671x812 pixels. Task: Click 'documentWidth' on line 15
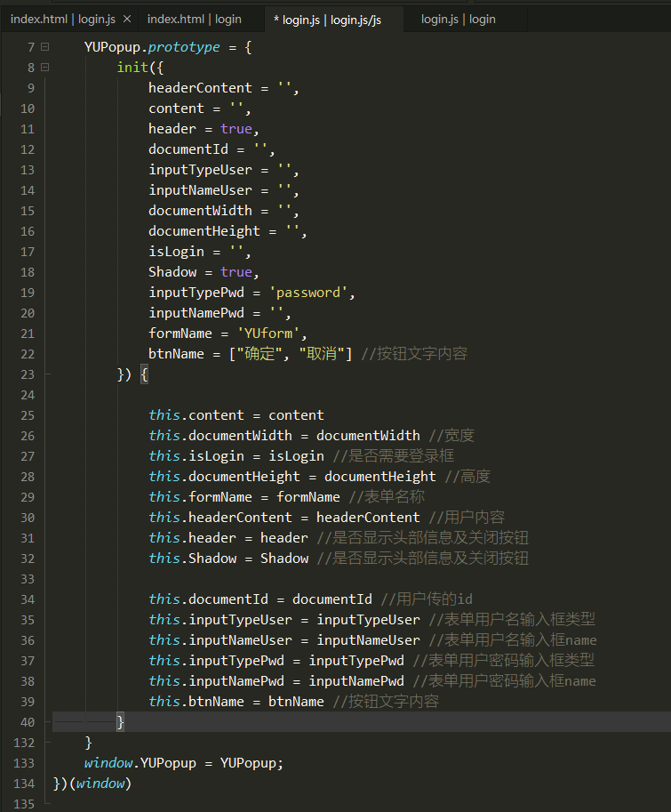[200, 211]
